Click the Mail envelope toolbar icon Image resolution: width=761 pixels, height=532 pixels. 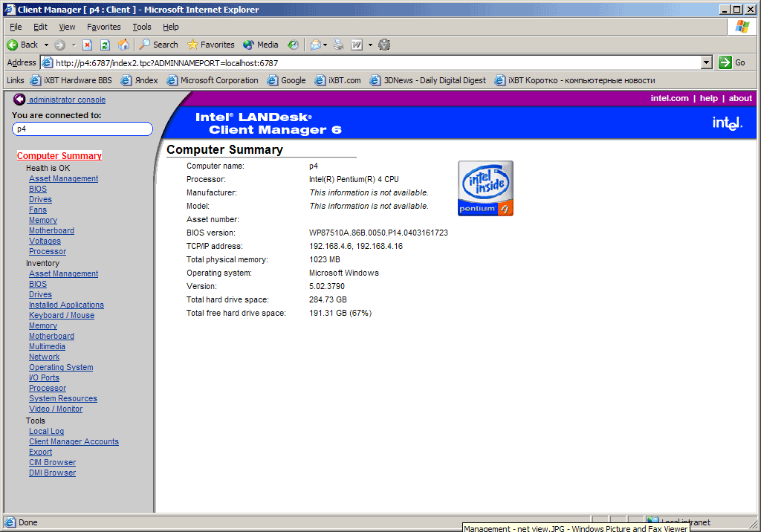coord(316,45)
